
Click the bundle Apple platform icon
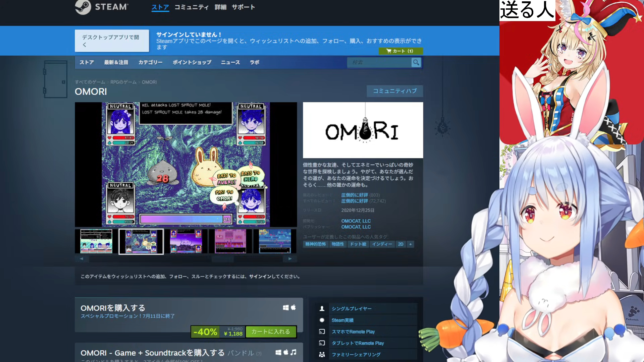point(286,352)
